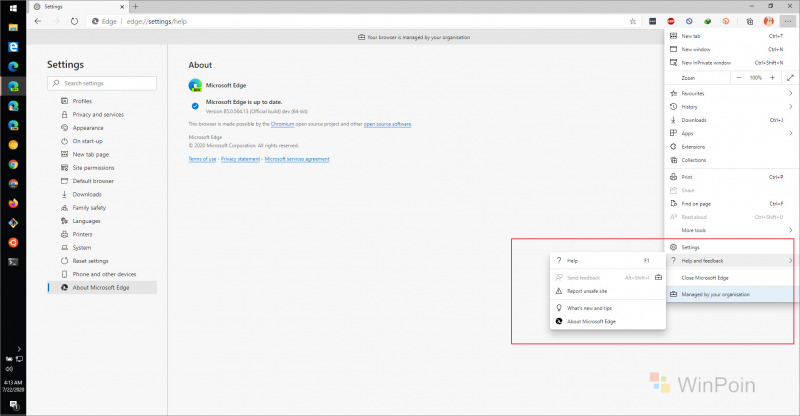Expand the Favourites submenu

(731, 93)
